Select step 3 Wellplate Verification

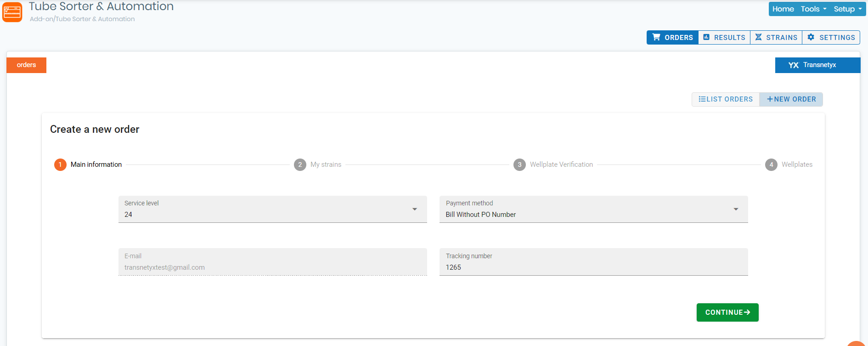(553, 164)
